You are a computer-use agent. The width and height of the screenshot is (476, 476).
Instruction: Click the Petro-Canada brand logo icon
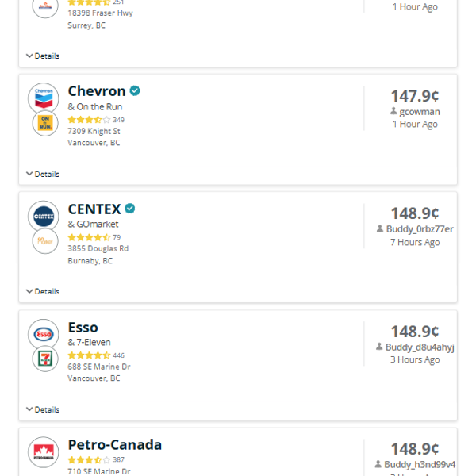point(44,452)
